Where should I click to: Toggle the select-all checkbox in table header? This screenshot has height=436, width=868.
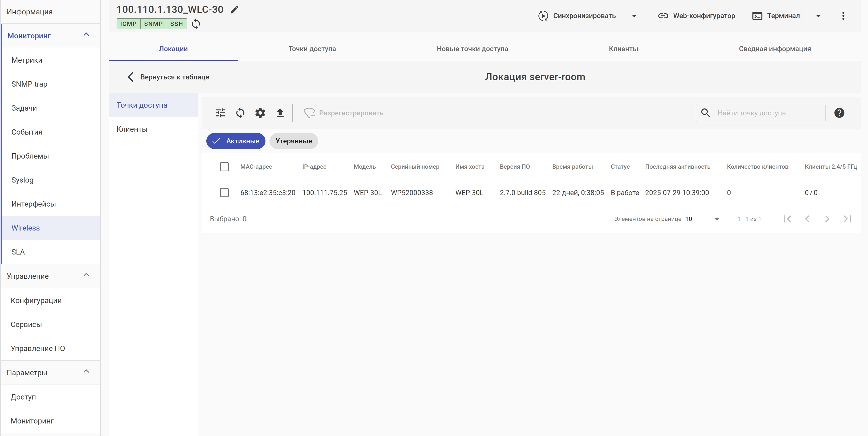224,167
